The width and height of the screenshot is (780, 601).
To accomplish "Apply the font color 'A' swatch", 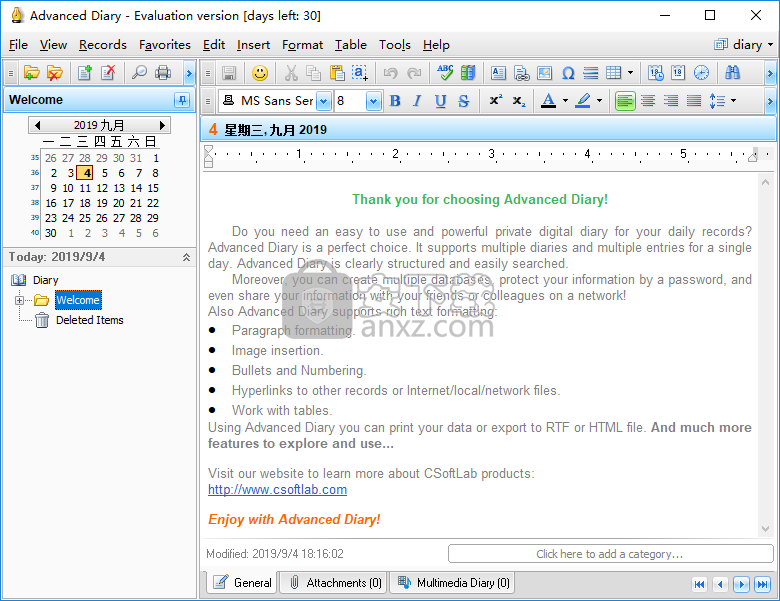I will [x=549, y=101].
